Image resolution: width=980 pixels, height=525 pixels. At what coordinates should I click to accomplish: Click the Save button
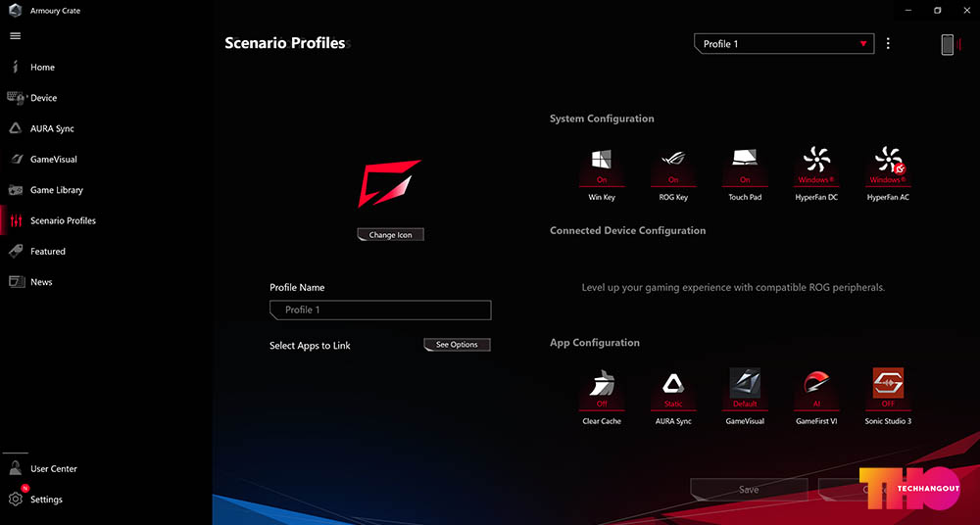[x=749, y=490]
